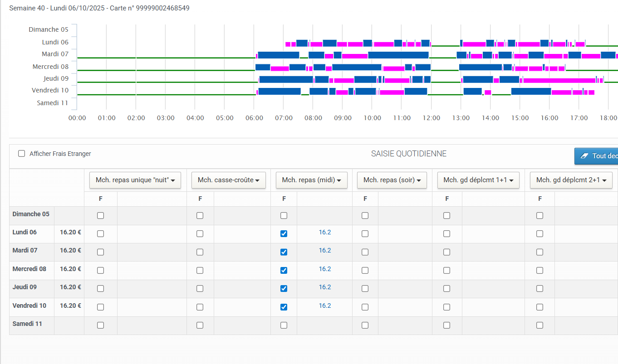Uncheck Mardi 07 repas (midi) checkbox
Image resolution: width=618 pixels, height=364 pixels.
pos(284,252)
